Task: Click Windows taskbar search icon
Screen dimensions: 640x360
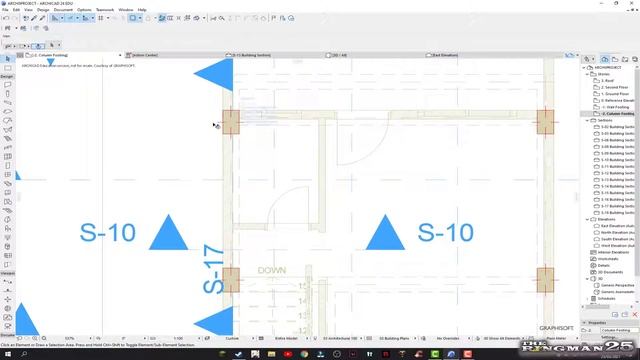Action: click(x=24, y=354)
